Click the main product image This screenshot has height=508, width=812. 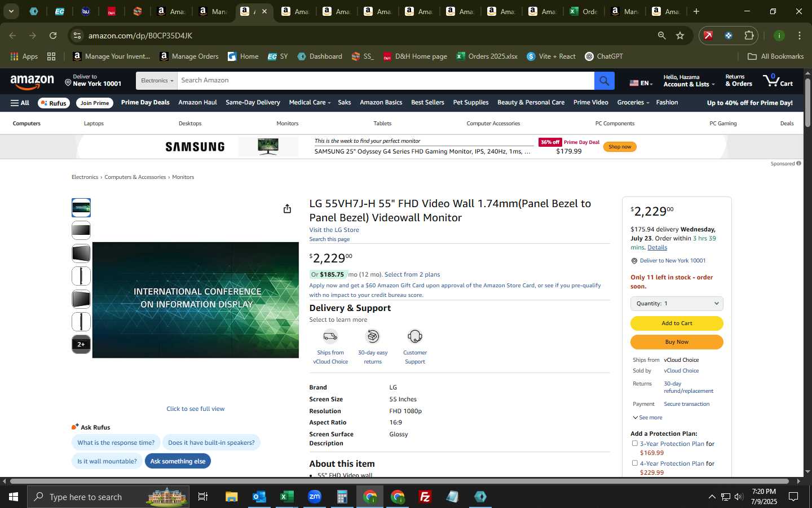click(x=196, y=300)
